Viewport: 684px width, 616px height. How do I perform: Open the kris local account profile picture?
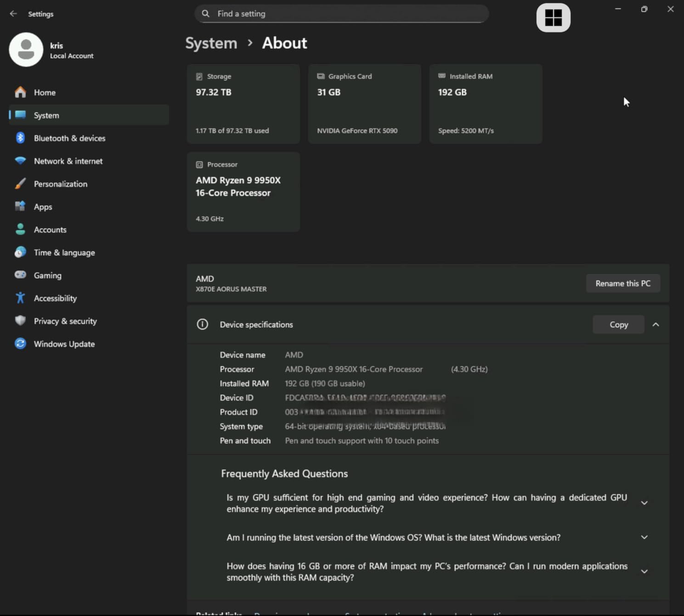(x=26, y=50)
